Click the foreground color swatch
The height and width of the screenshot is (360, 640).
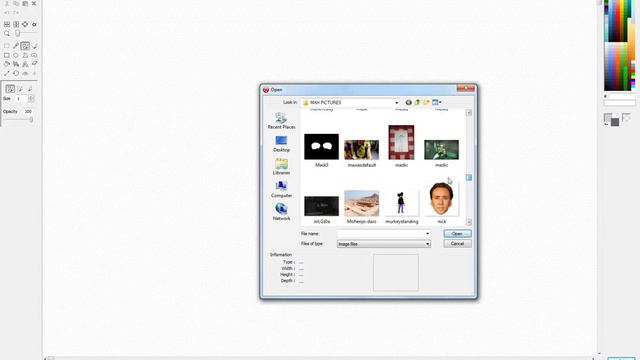click(608, 118)
